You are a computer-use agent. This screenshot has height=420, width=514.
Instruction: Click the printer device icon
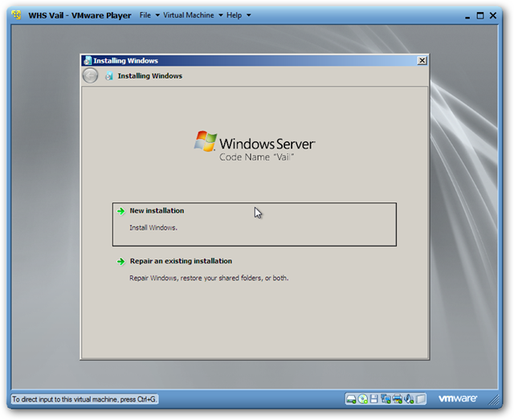(x=398, y=399)
